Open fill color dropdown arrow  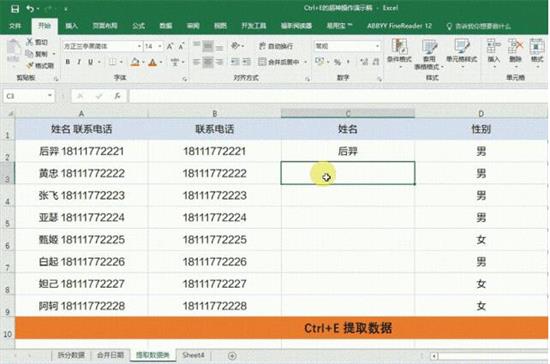[x=143, y=62]
